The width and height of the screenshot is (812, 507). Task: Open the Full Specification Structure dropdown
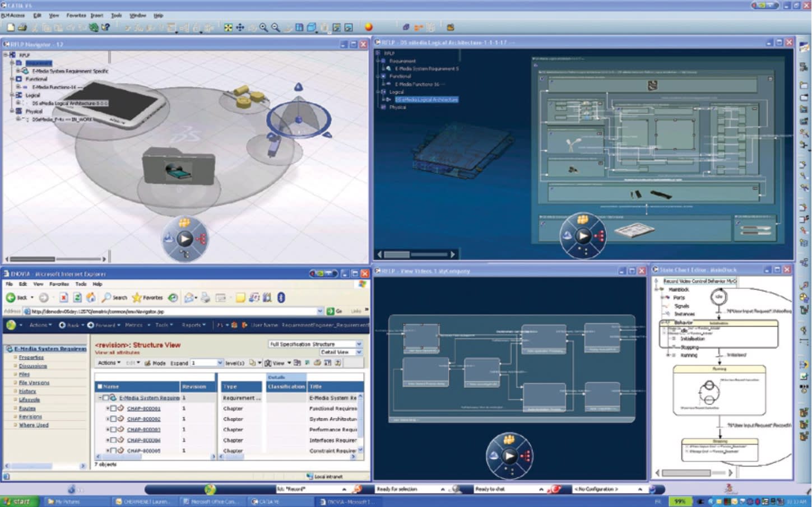tap(315, 344)
